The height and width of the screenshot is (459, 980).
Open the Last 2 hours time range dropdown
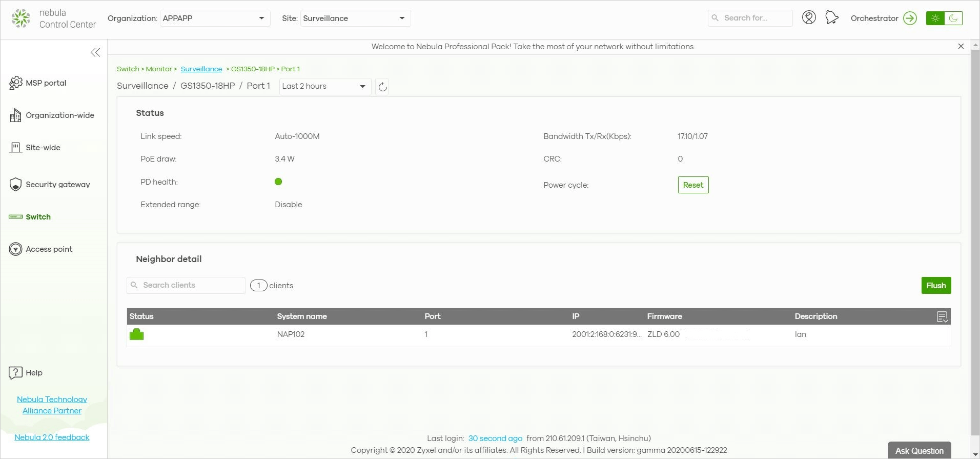(325, 86)
